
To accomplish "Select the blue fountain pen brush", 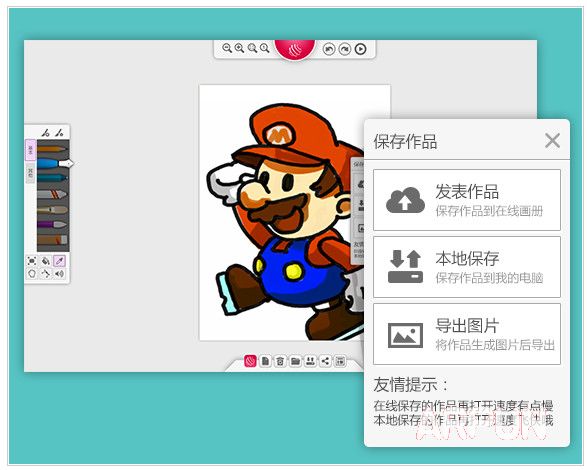I will (x=55, y=164).
